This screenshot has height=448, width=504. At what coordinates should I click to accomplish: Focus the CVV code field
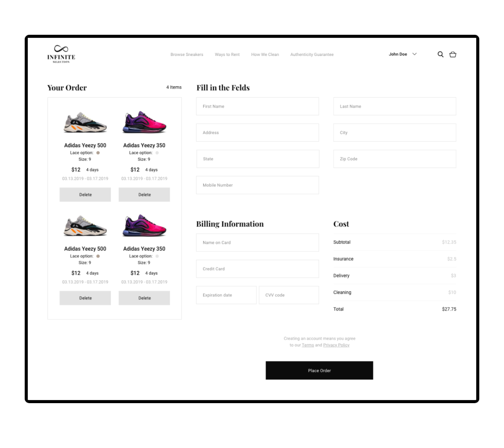pos(289,295)
